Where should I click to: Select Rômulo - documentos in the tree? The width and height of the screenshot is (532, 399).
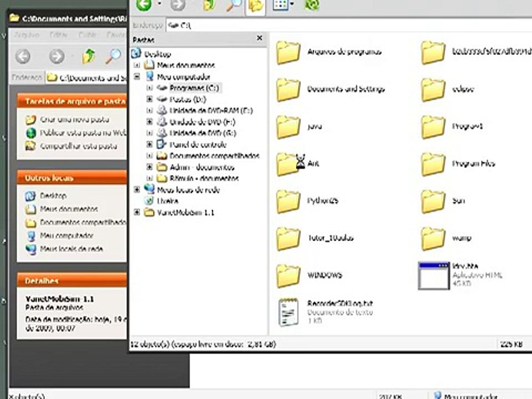click(x=204, y=178)
